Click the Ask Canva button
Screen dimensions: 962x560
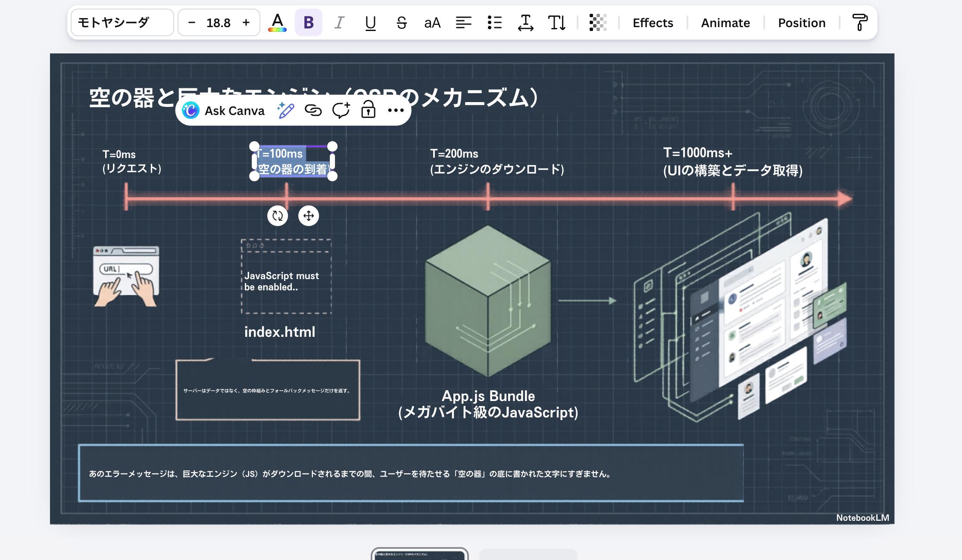(x=224, y=111)
